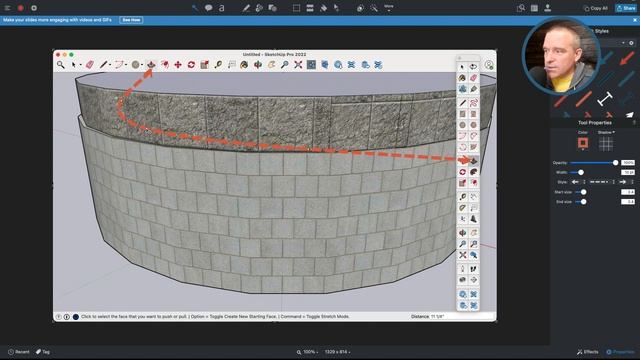Open the Select tool dropdown arrow in SketchUp toolbar

point(80,65)
